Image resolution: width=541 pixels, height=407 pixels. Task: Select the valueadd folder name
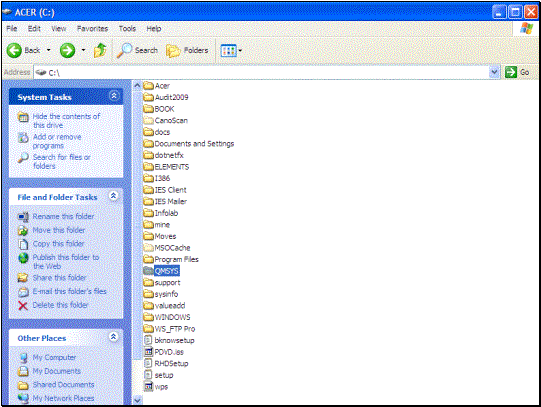pyautogui.click(x=170, y=306)
